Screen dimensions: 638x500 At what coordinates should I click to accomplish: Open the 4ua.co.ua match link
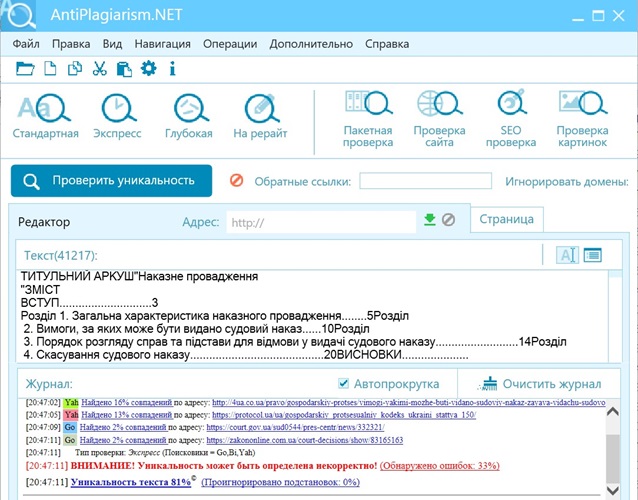pyautogui.click(x=409, y=402)
